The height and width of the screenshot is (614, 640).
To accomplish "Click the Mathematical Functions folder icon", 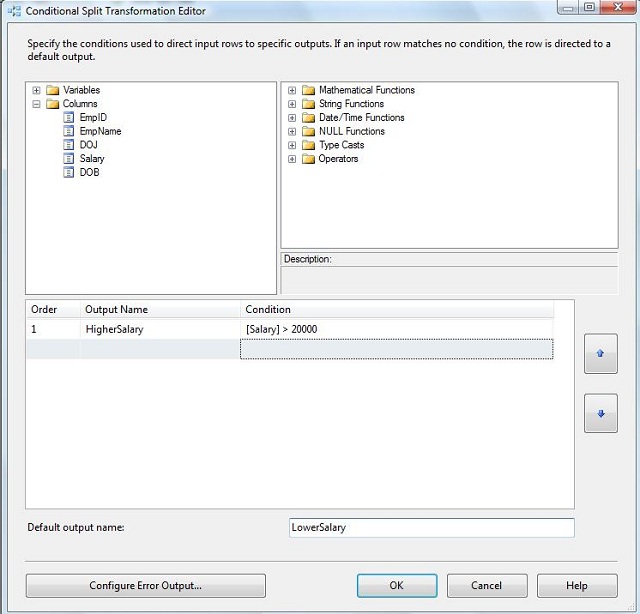I will coord(308,90).
